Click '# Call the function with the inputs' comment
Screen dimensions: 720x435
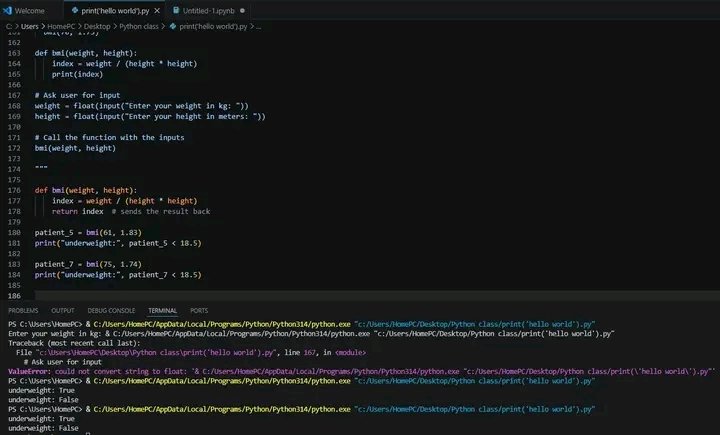click(x=109, y=137)
